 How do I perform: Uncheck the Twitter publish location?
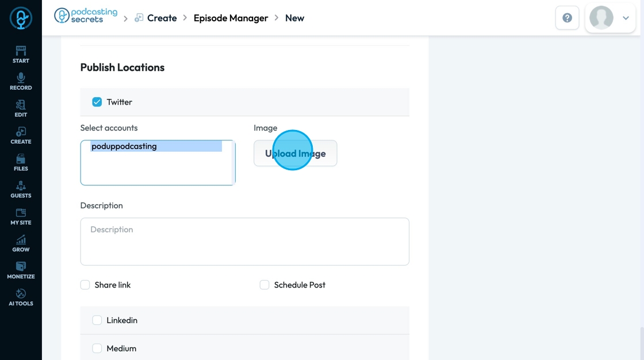pos(97,102)
